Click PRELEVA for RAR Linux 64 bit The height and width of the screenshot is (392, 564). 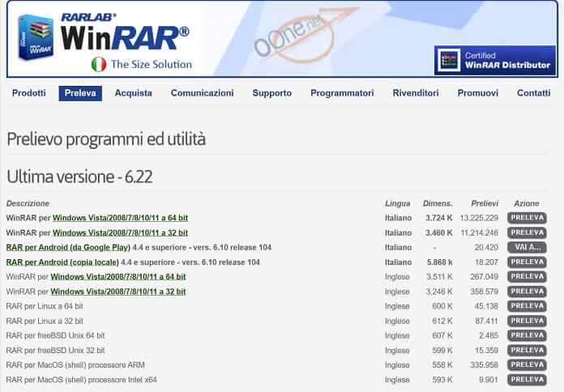[527, 306]
